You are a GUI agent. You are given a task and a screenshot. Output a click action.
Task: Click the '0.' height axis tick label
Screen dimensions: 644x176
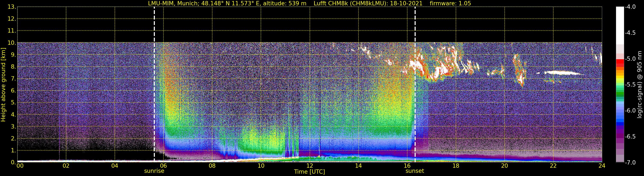[13, 163]
